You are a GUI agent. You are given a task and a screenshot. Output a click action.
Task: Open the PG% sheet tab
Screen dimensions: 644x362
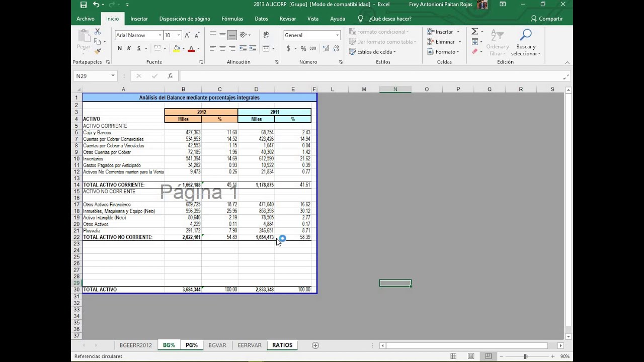coord(191,345)
